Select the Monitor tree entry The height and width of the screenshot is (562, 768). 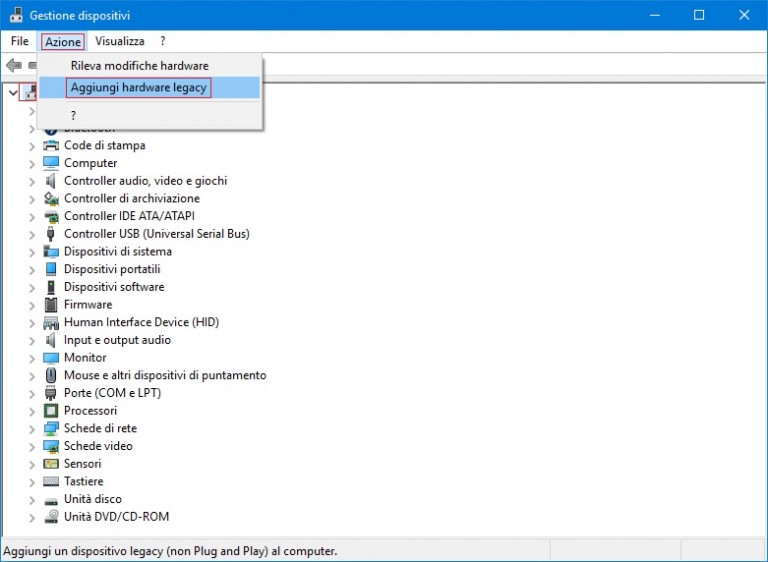click(85, 357)
